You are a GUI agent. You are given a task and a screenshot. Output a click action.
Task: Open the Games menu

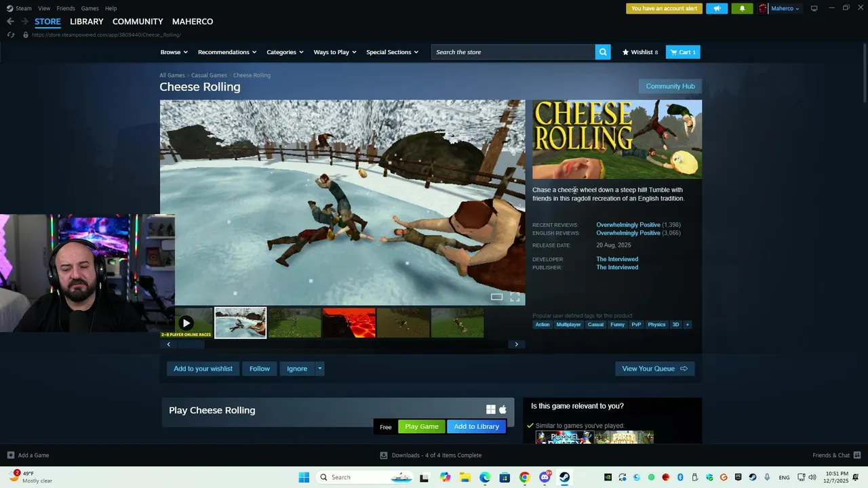(x=90, y=8)
